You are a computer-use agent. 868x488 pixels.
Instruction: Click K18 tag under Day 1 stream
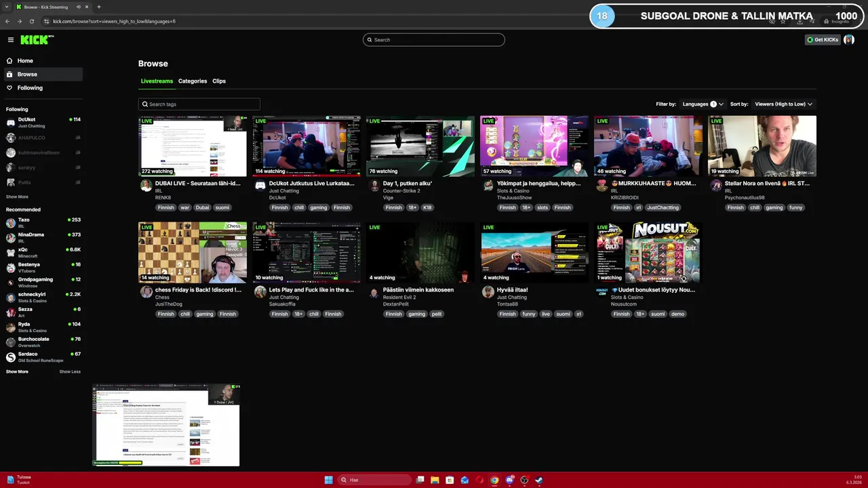[427, 207]
